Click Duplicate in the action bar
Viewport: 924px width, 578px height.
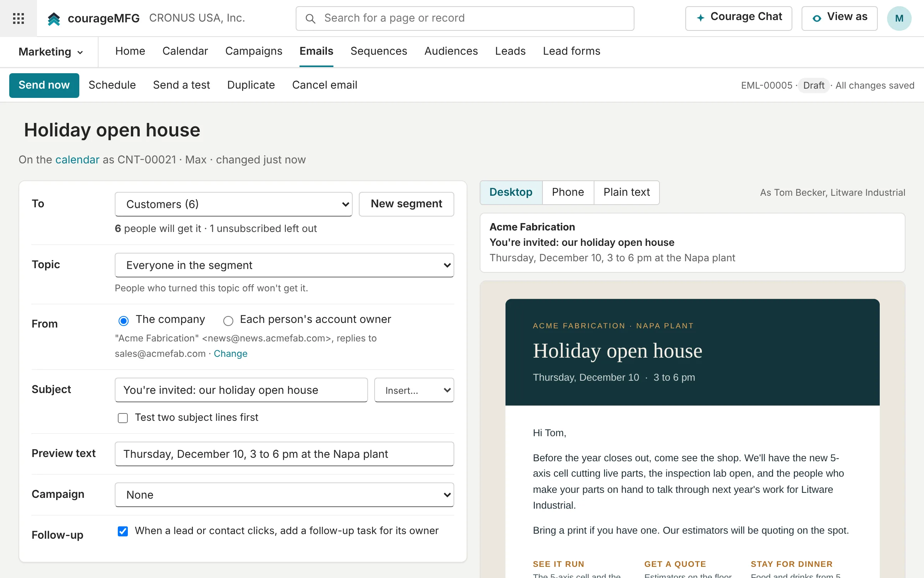(251, 85)
